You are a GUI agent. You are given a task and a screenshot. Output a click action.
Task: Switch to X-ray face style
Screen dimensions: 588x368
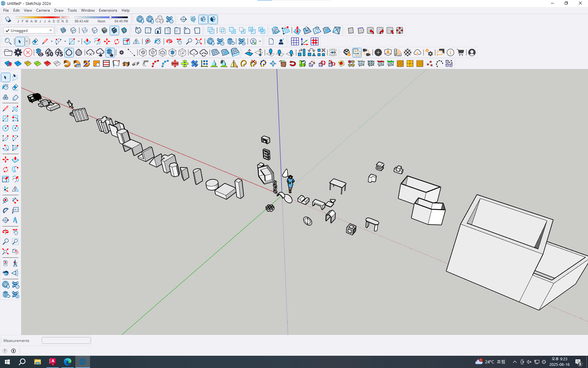(x=63, y=30)
